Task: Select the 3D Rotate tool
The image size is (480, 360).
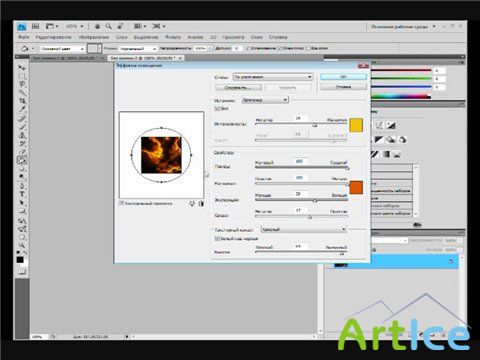Action: pos(22,220)
